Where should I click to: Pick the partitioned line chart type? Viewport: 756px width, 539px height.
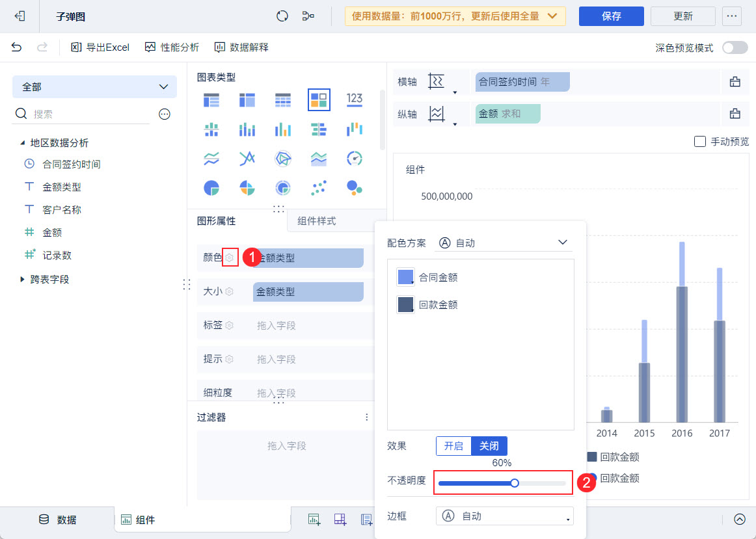click(211, 159)
